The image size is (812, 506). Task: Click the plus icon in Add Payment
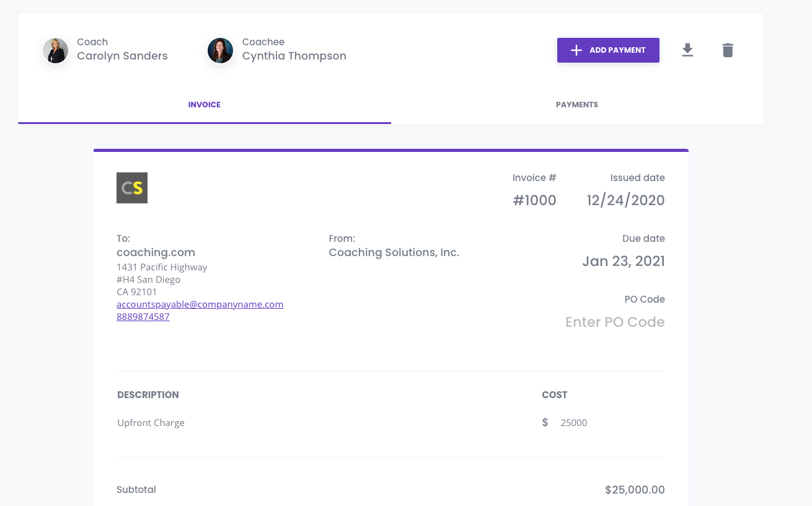(x=576, y=50)
